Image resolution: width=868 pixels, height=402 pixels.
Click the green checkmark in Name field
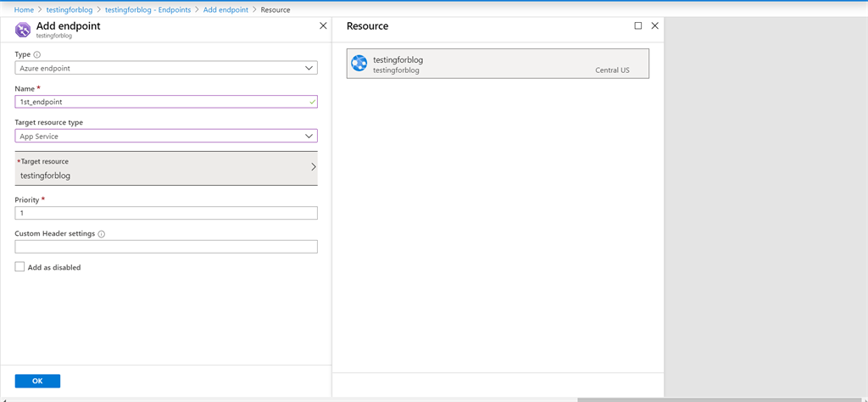(x=312, y=102)
